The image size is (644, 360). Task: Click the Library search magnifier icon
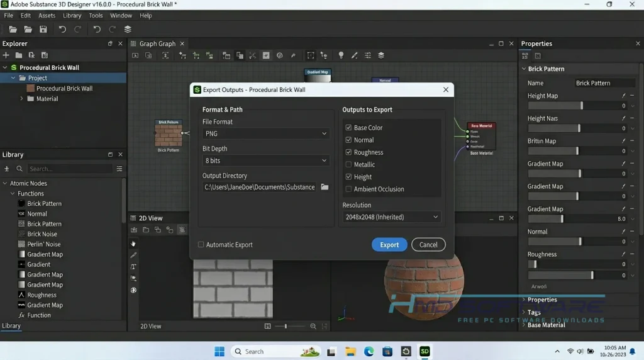coord(19,169)
